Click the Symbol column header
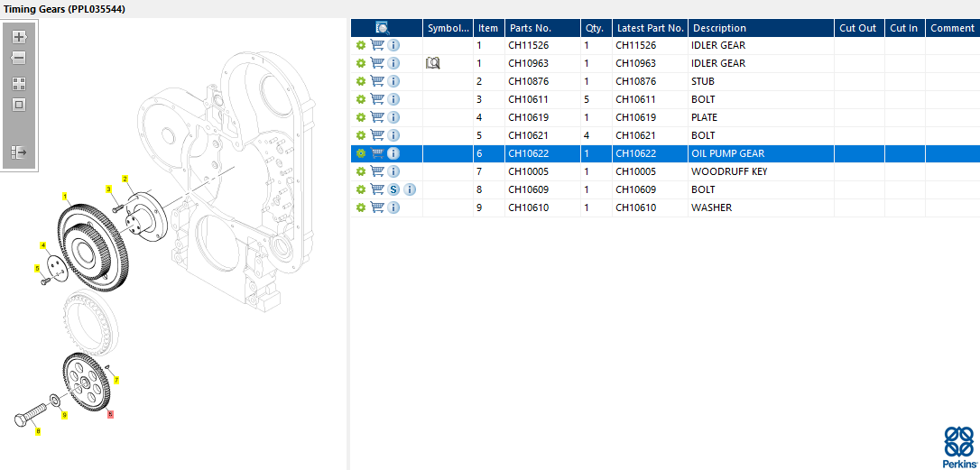 (448, 28)
